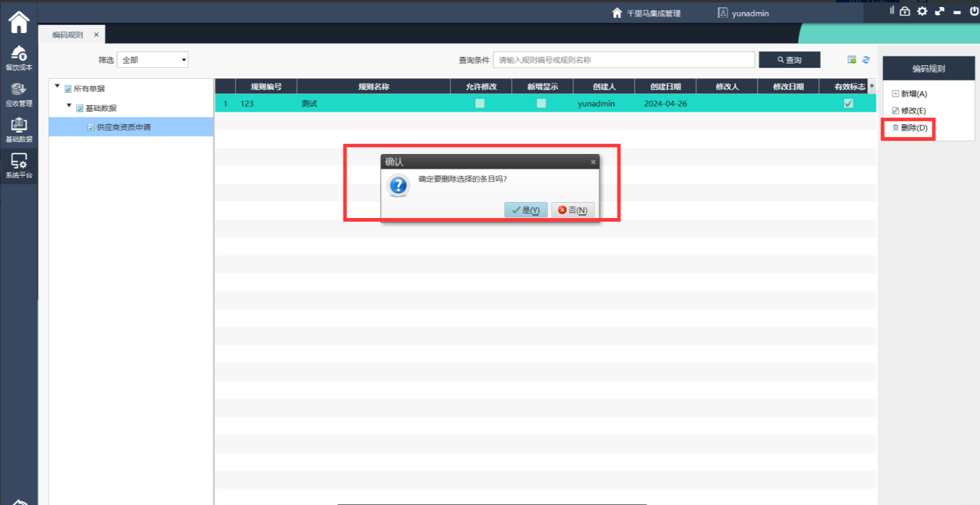
Task: Click the 基础数据 sidebar icon
Action: click(x=18, y=130)
